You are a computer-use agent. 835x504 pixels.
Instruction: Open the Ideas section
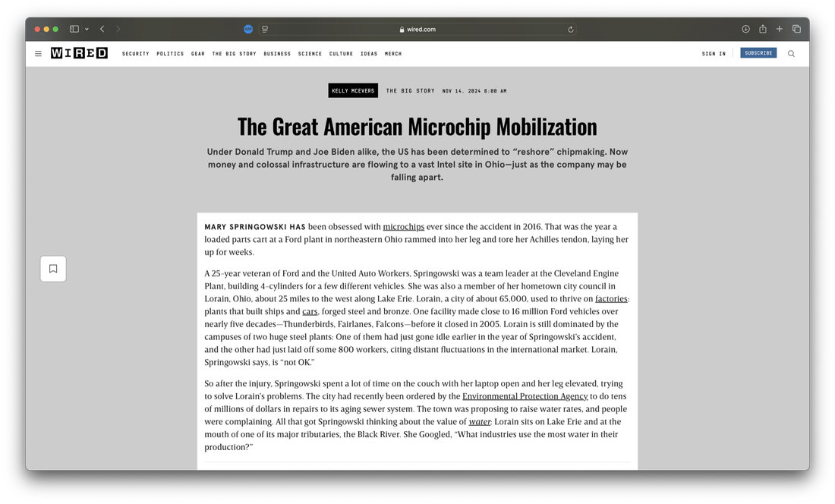tap(368, 54)
